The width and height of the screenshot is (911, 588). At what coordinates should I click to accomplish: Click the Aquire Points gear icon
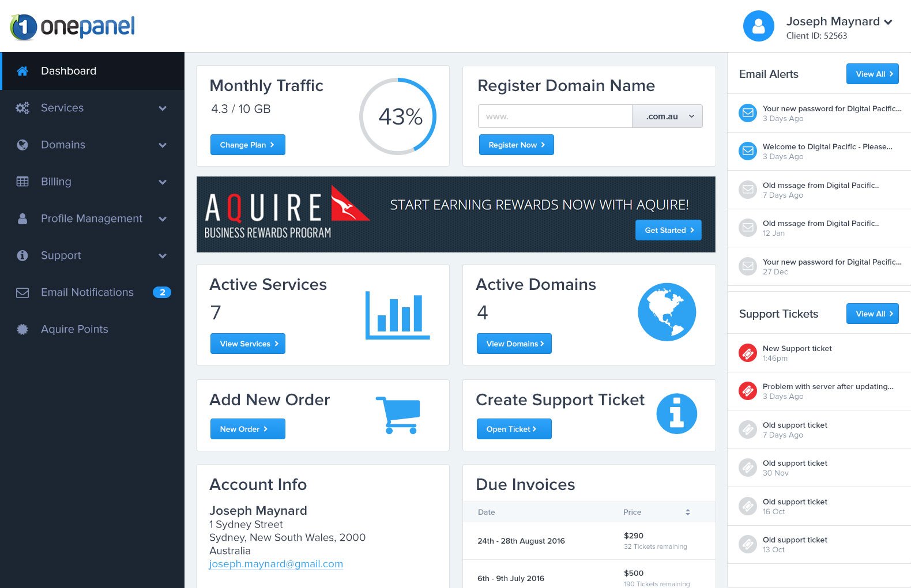pyautogui.click(x=22, y=329)
